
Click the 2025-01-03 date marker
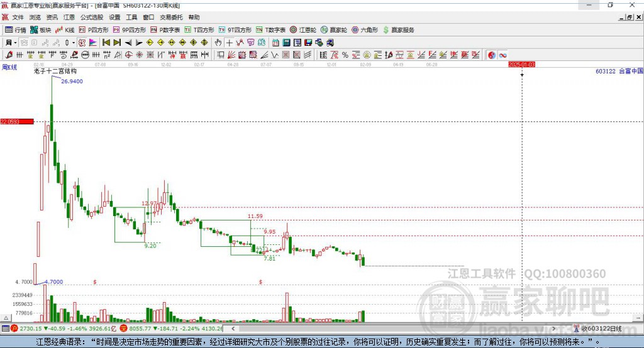click(521, 65)
